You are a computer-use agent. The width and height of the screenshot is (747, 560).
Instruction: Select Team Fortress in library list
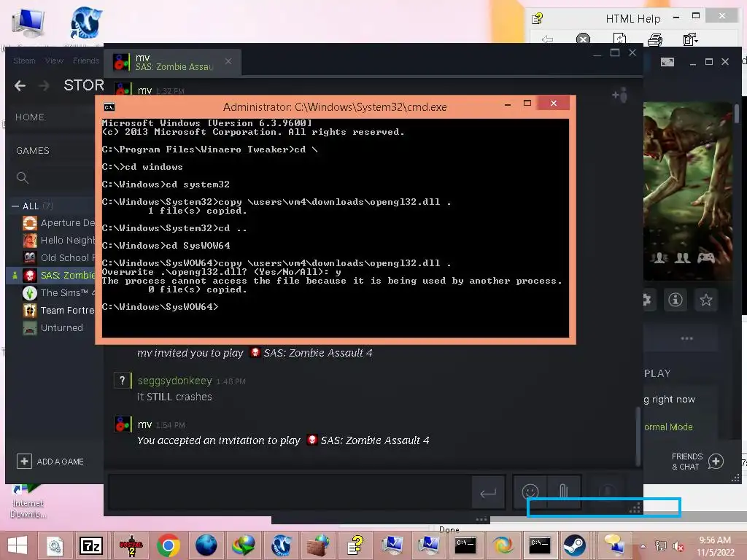58,311
